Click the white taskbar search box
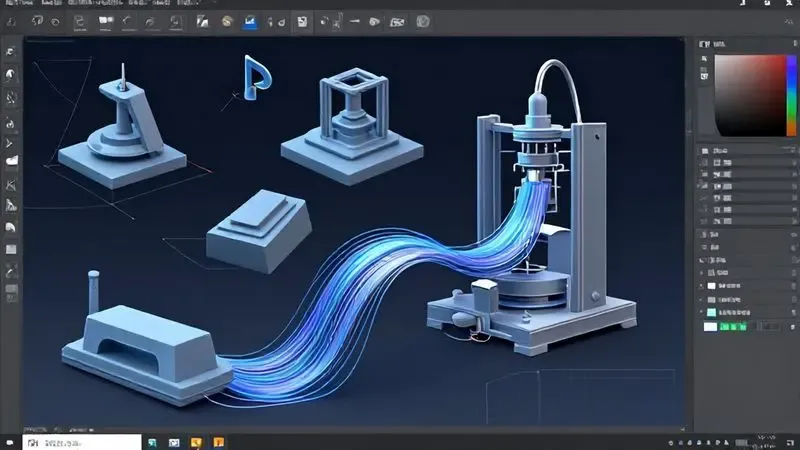800x450 pixels. [82, 442]
